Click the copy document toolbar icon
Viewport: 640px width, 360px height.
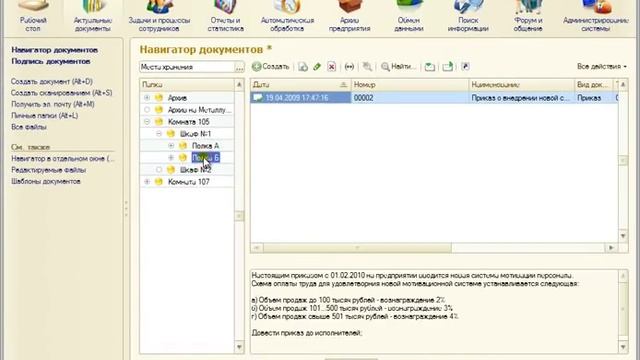pos(303,67)
